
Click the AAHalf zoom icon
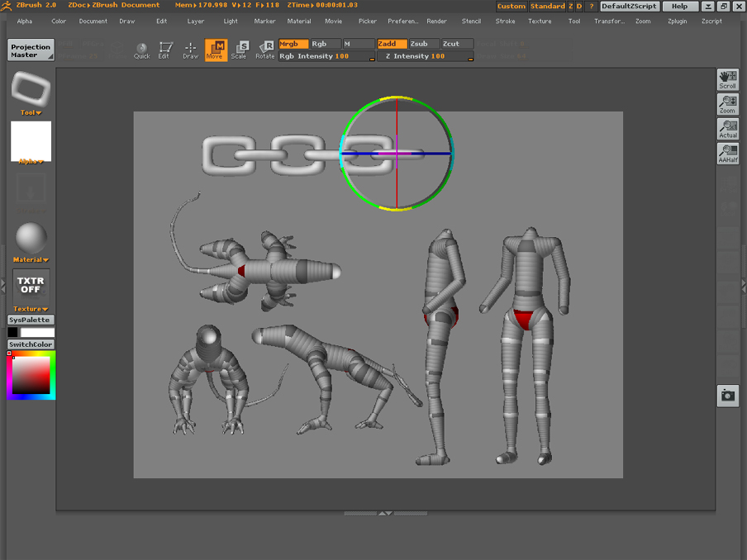pos(727,154)
